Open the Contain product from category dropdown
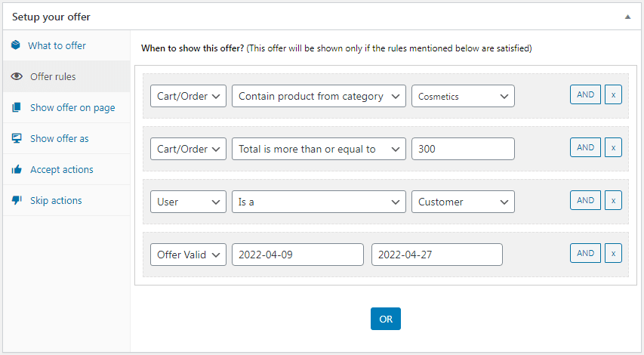Viewport: 644px width, 355px height. pyautogui.click(x=319, y=96)
